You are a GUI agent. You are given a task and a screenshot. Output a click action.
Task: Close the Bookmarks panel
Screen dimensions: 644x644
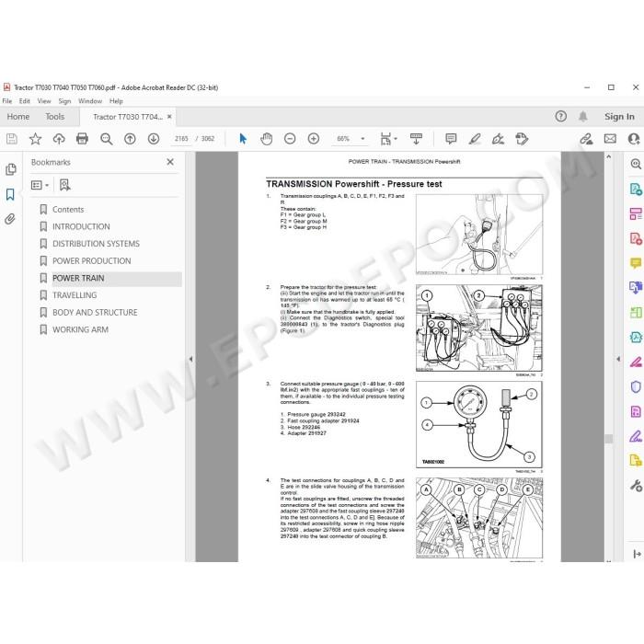(x=170, y=162)
